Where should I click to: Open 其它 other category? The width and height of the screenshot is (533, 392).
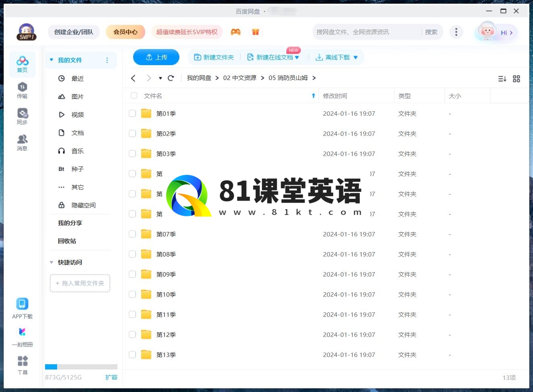pos(78,187)
